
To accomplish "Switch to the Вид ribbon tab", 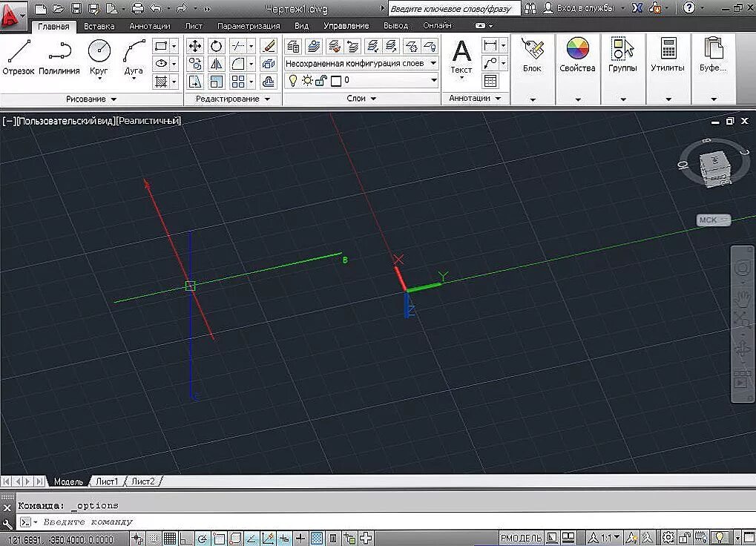I will click(x=301, y=26).
